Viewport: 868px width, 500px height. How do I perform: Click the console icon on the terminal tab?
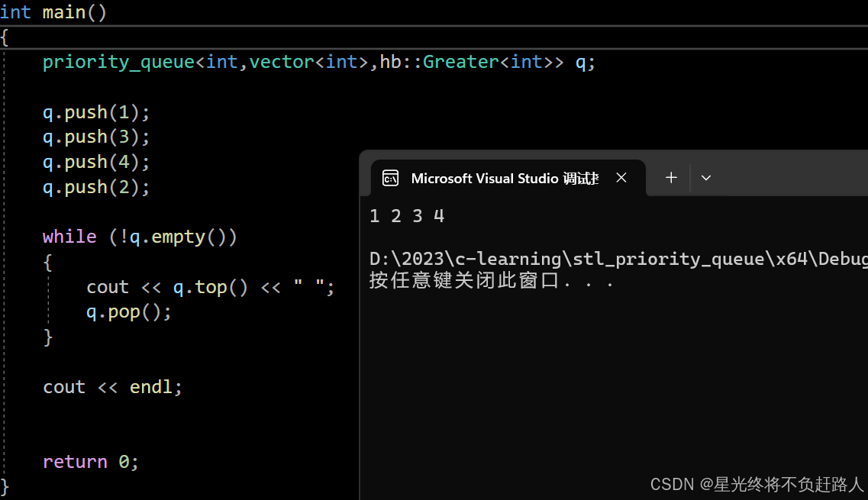pyautogui.click(x=390, y=178)
